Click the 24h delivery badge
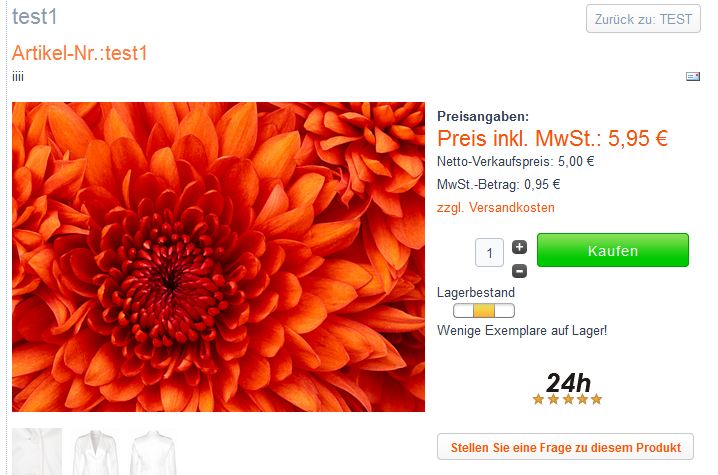Screen dimensions: 718x475 (x=568, y=382)
